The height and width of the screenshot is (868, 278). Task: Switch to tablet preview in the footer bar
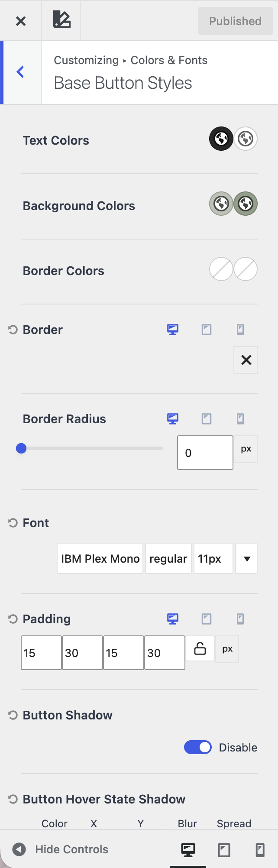[x=224, y=850]
